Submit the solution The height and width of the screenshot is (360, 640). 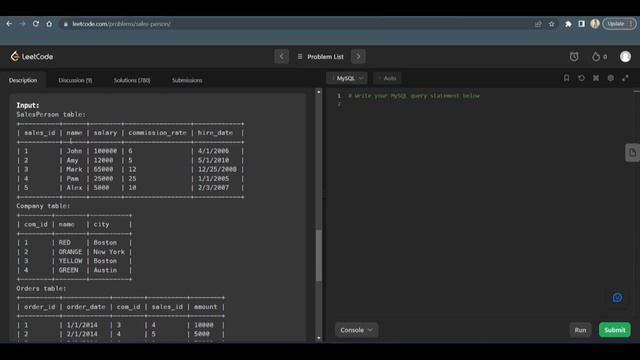615,330
